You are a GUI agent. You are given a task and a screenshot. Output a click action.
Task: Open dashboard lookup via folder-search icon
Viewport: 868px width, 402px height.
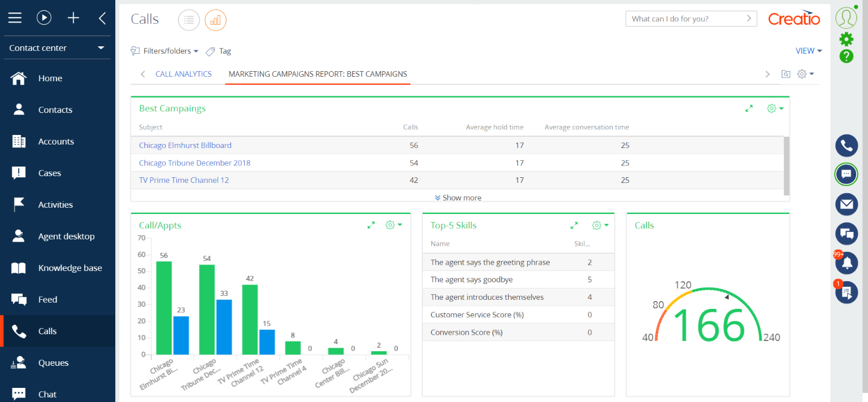point(785,74)
